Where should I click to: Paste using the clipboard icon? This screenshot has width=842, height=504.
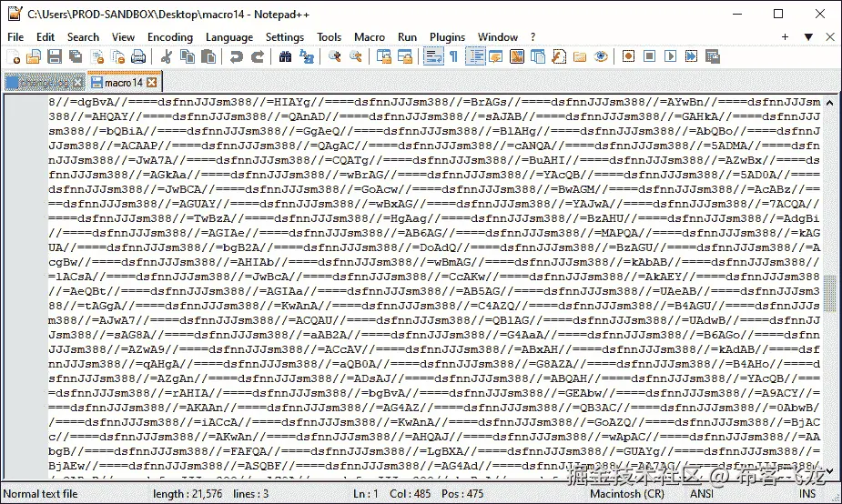[208, 56]
